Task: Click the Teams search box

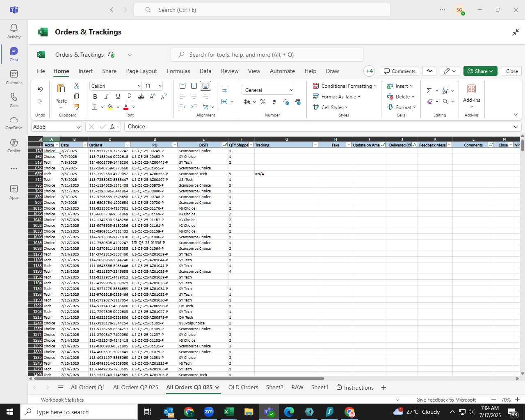Action: coord(262,10)
